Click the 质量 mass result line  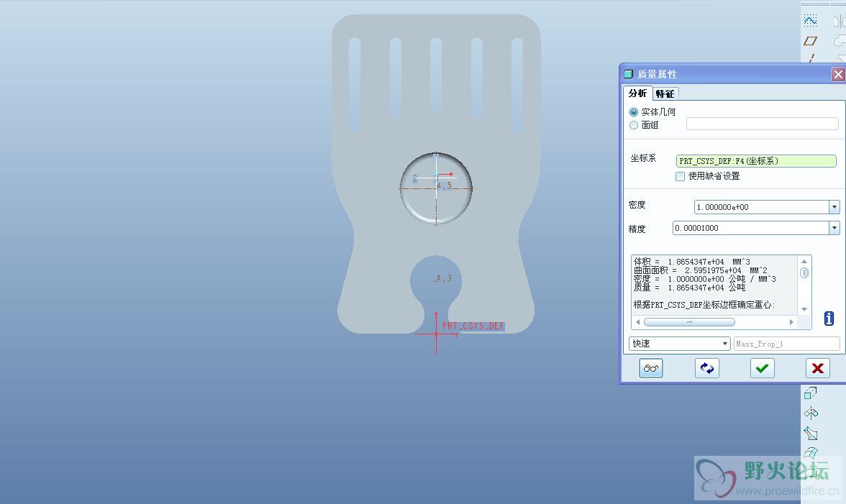tap(689, 288)
